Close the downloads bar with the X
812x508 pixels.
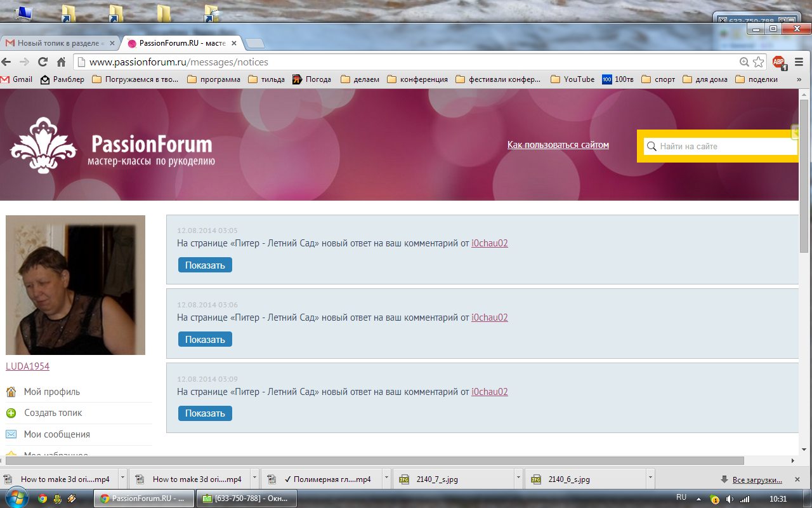pos(797,479)
